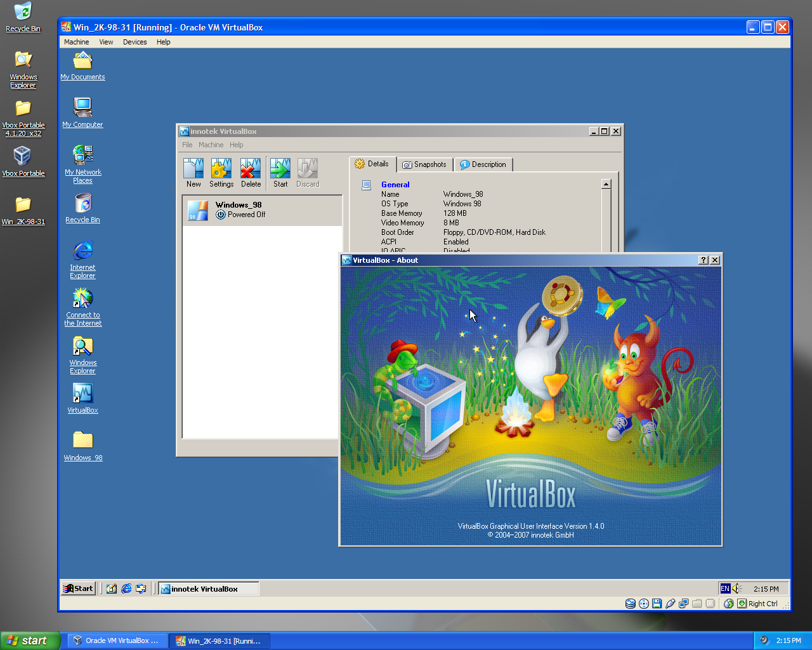The width and height of the screenshot is (812, 650).
Task: Click the host system tray speaker icon
Action: (x=764, y=640)
